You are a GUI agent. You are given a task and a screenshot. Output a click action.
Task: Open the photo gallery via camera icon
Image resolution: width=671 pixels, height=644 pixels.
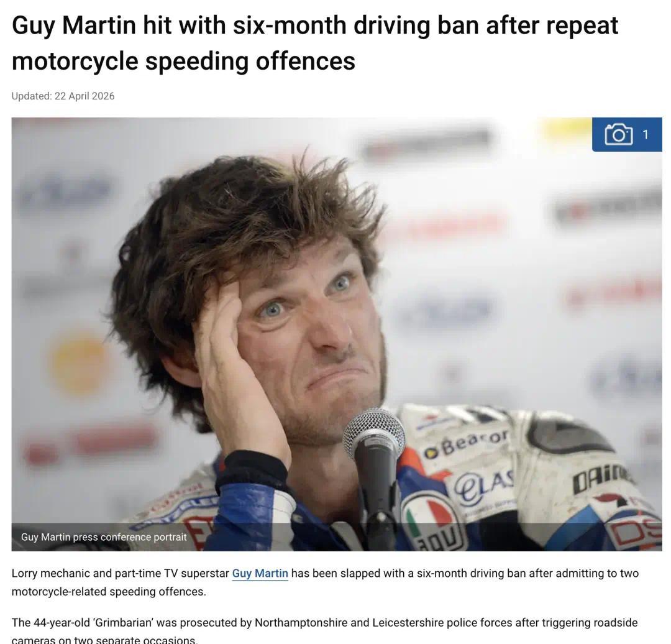(x=618, y=134)
